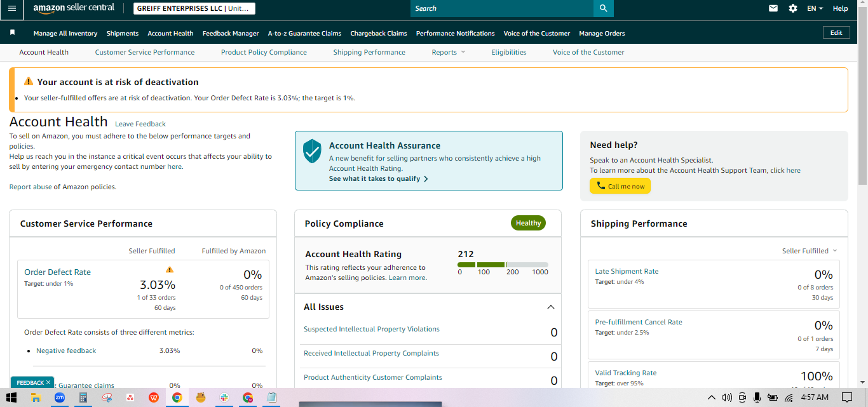This screenshot has width=868, height=407.
Task: Click the Help link in header
Action: tap(840, 8)
